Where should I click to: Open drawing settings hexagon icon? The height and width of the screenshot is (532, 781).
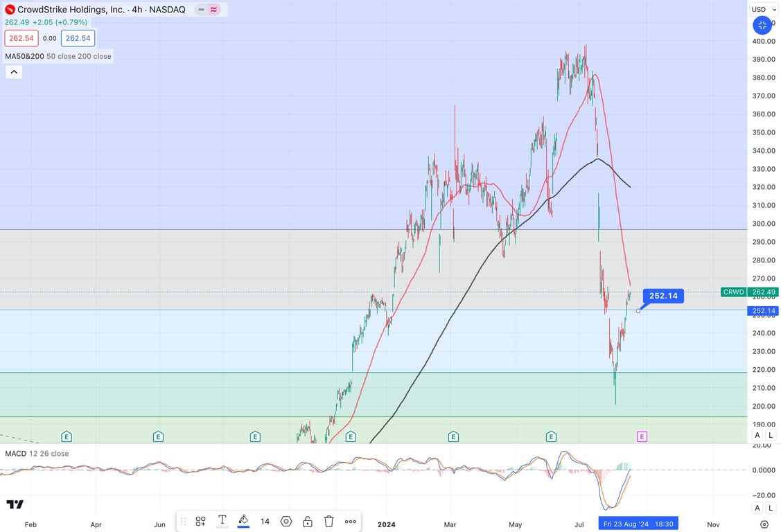(286, 521)
